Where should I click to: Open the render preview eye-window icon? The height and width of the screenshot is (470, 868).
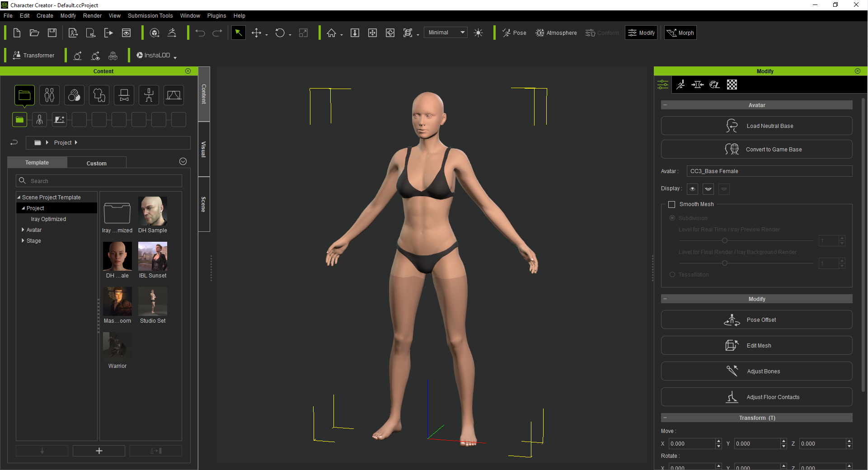tap(126, 33)
